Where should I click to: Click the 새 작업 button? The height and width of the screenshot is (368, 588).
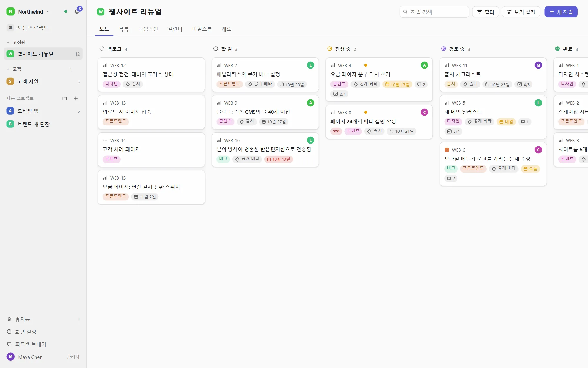(x=561, y=12)
